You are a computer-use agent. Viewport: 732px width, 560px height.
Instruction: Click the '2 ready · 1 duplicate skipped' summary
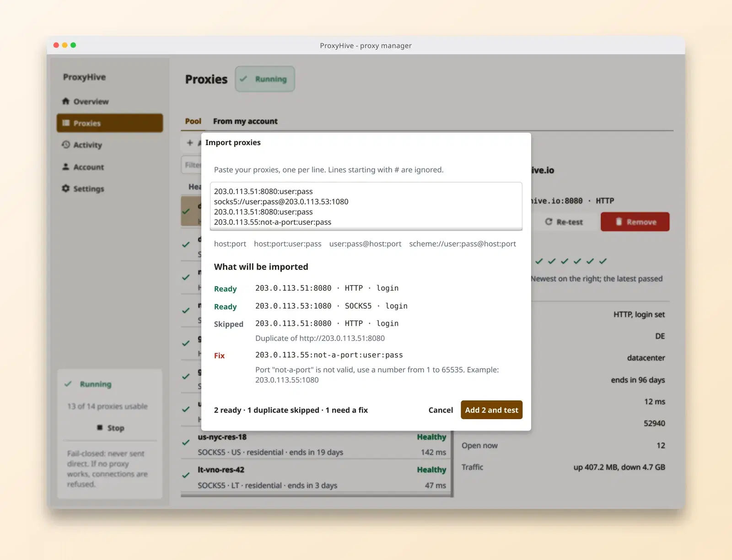[291, 410]
